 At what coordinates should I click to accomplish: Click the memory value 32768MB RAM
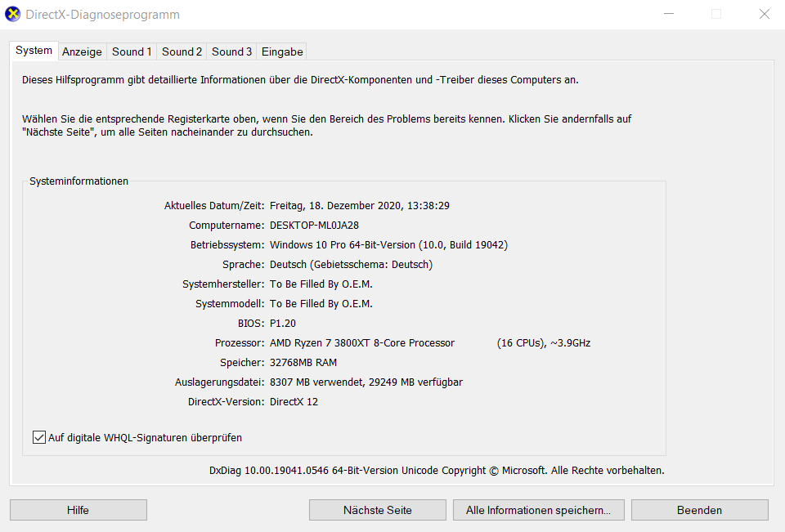click(x=303, y=362)
